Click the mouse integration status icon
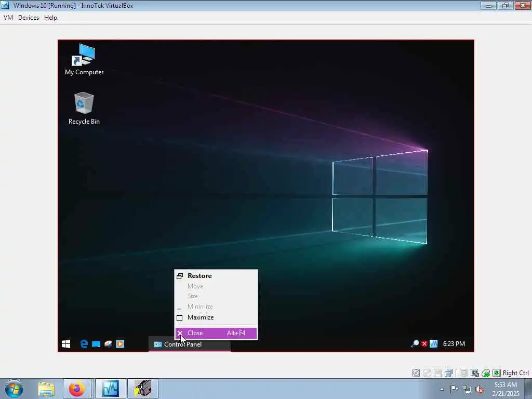 coord(486,373)
